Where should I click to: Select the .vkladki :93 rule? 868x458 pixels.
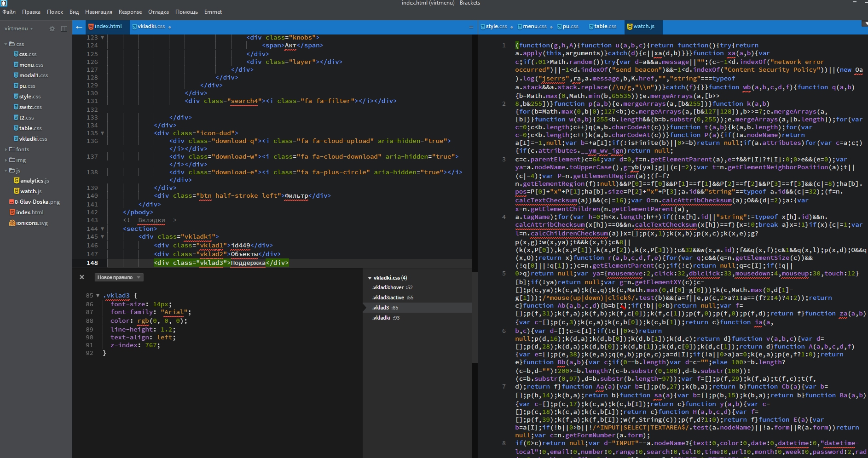386,318
